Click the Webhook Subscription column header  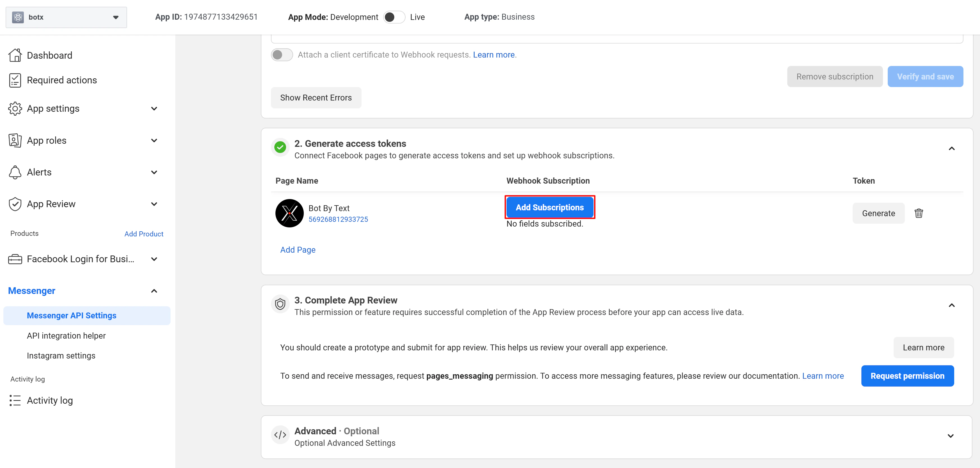tap(548, 181)
